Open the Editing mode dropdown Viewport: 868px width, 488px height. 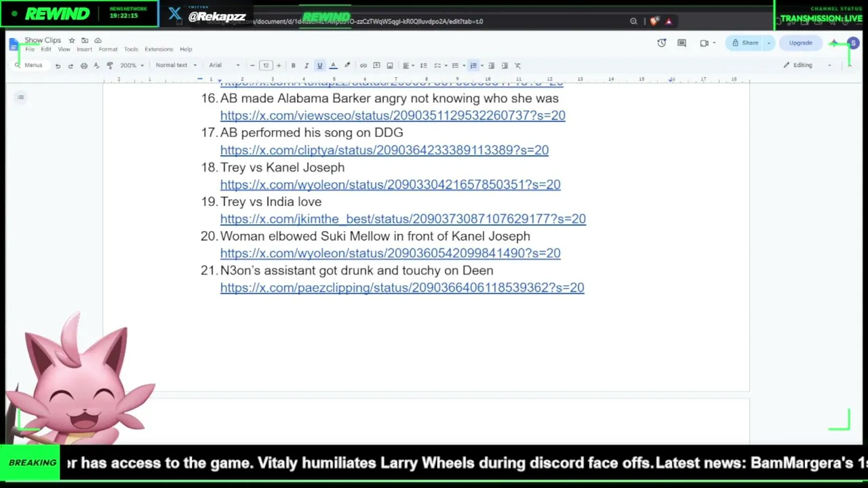[806, 65]
